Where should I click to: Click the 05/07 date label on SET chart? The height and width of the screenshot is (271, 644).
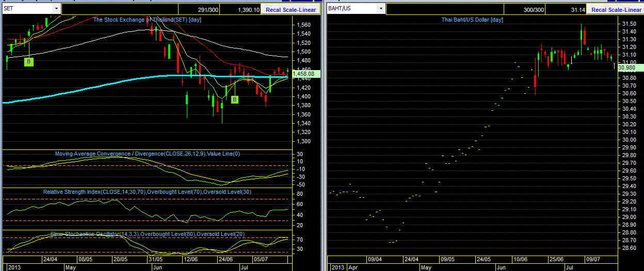[261, 260]
